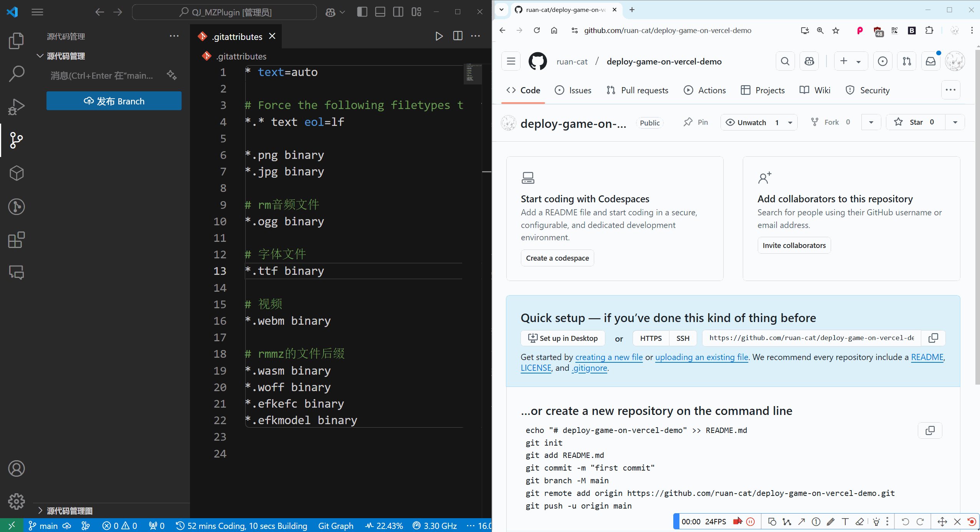Switch to the Security tab
This screenshot has height=532, width=980.
868,90
